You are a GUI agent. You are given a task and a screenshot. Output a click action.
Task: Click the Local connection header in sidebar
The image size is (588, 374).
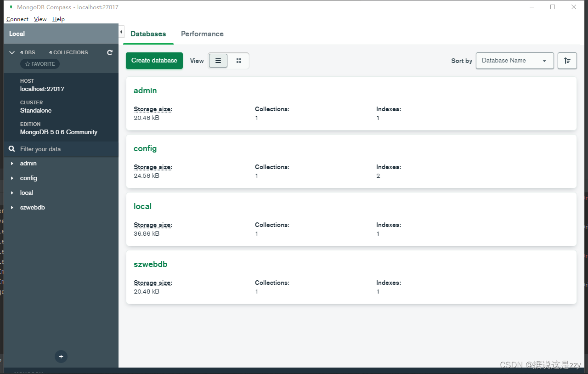[x=61, y=34]
